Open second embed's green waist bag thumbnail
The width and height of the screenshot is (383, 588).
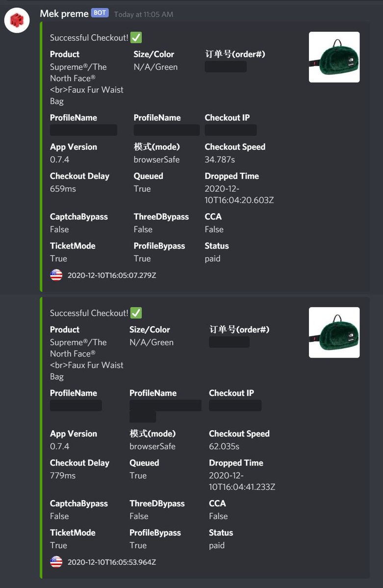pyautogui.click(x=334, y=332)
